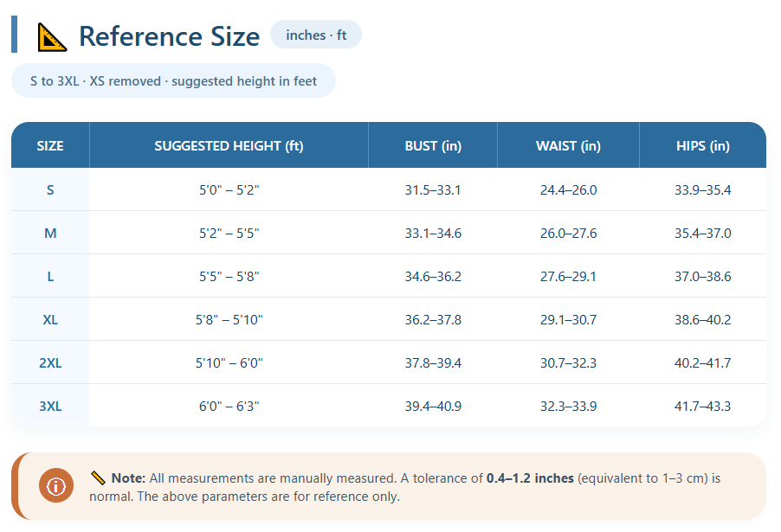This screenshot has width=781, height=532.
Task: Pick the 2XL size row label
Action: 50,362
